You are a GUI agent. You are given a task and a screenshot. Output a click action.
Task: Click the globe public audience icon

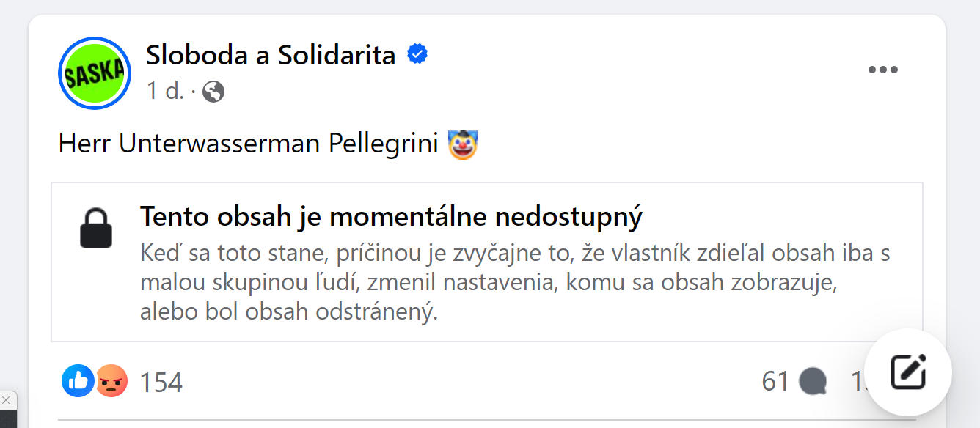[x=213, y=92]
